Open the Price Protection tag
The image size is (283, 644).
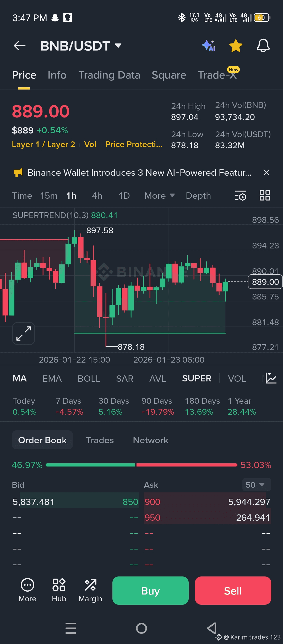point(134,144)
